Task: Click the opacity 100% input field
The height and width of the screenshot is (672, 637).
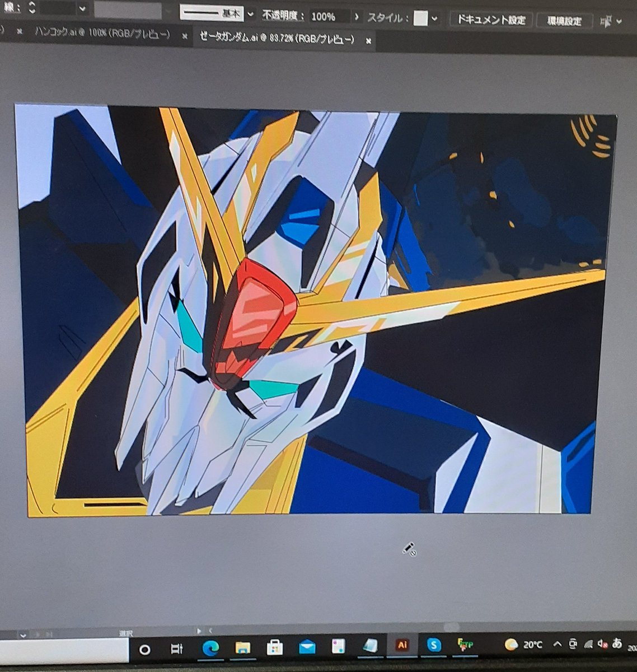Action: [329, 17]
